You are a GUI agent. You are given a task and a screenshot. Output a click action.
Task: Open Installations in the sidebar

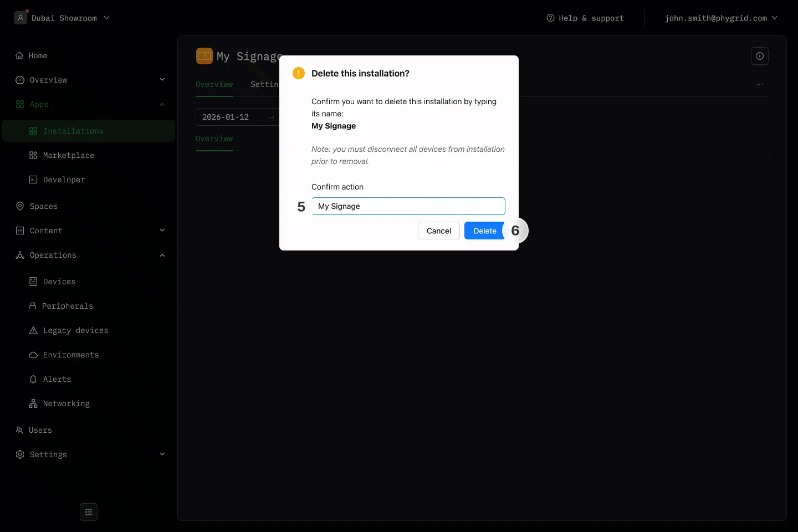click(x=89, y=131)
